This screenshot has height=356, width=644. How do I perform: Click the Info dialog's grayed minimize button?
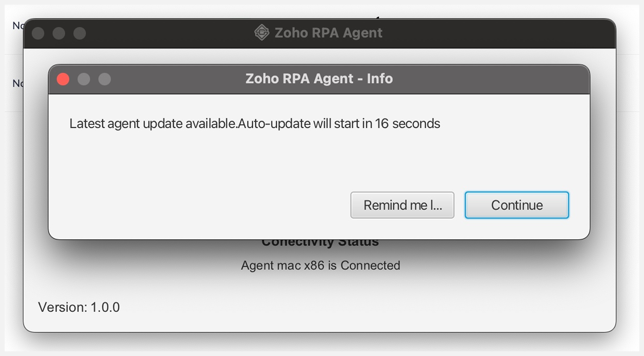click(x=84, y=79)
